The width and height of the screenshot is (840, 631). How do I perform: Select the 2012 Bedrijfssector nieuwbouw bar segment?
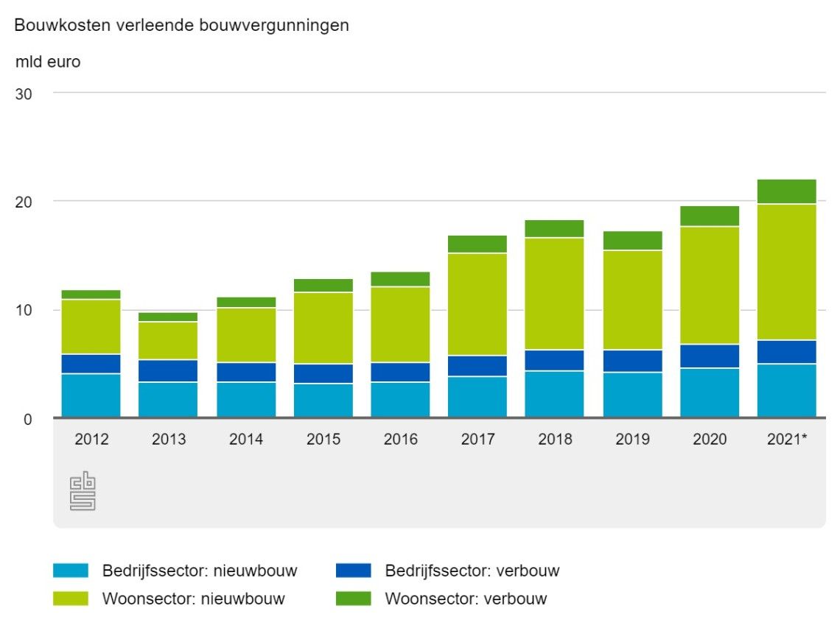point(91,395)
